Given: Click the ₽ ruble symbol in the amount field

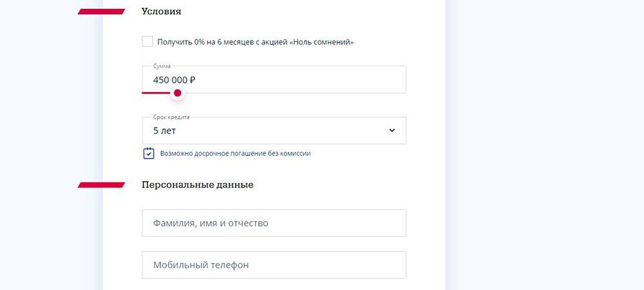Looking at the screenshot, I should (x=192, y=81).
